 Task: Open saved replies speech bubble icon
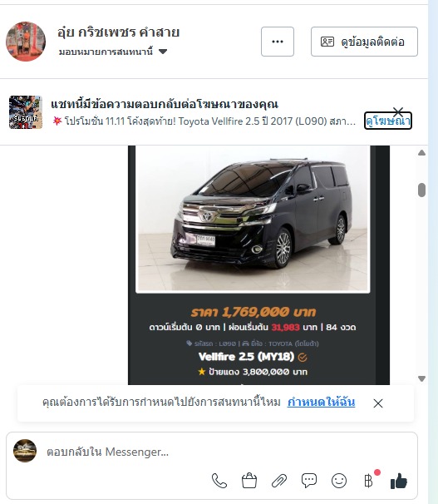click(309, 481)
